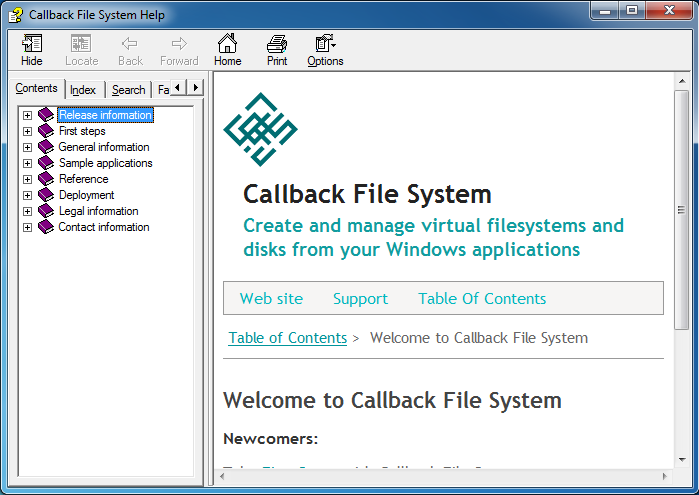Click the vertical scrollbar down arrow

tap(682, 459)
